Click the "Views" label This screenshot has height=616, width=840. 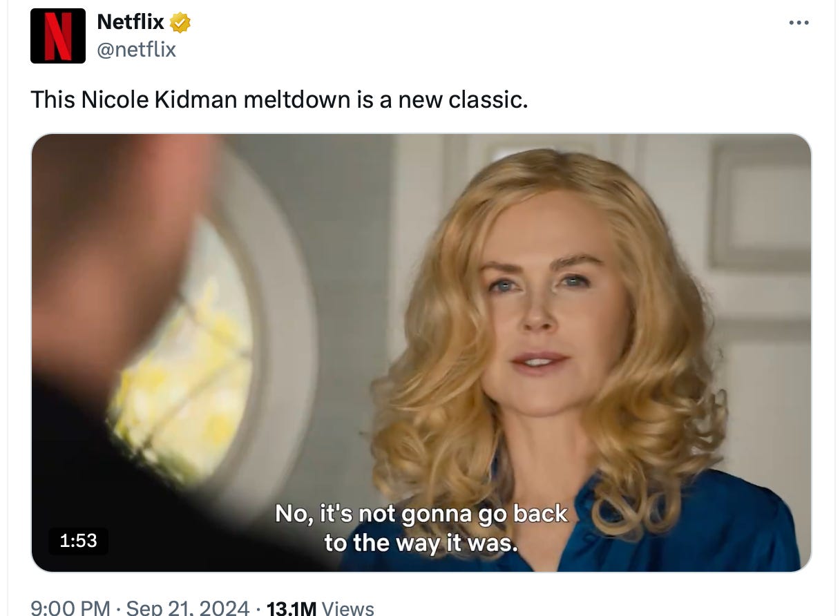[348, 608]
